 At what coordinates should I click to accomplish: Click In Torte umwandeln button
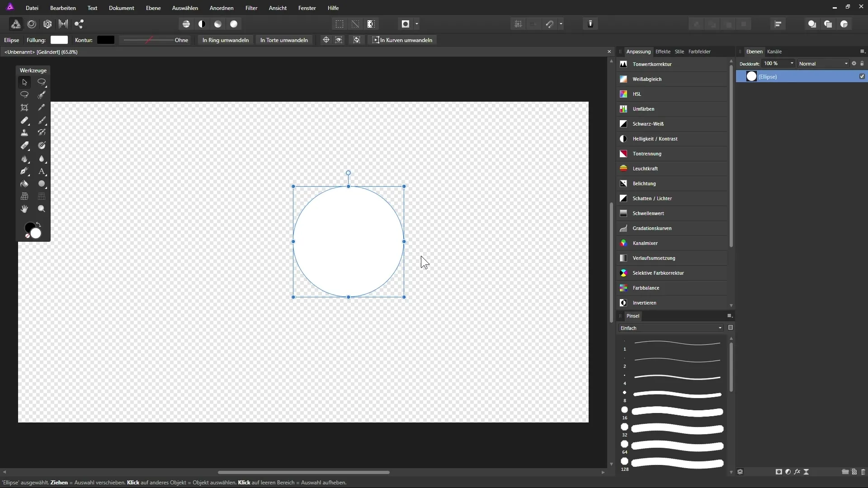(284, 40)
